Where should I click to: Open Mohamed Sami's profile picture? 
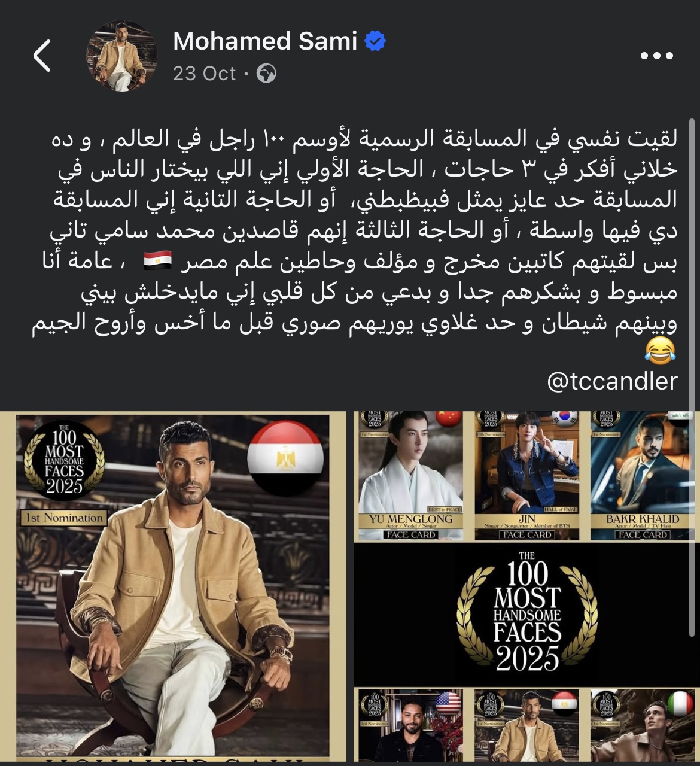[x=122, y=56]
